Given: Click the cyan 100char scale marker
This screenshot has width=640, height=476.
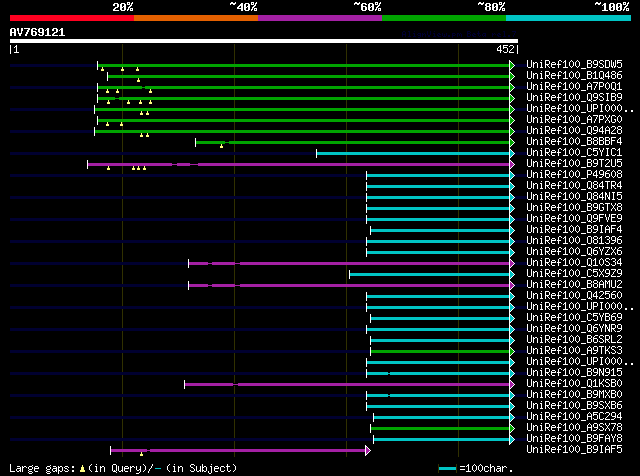Looking at the screenshot, I should coord(447,468).
